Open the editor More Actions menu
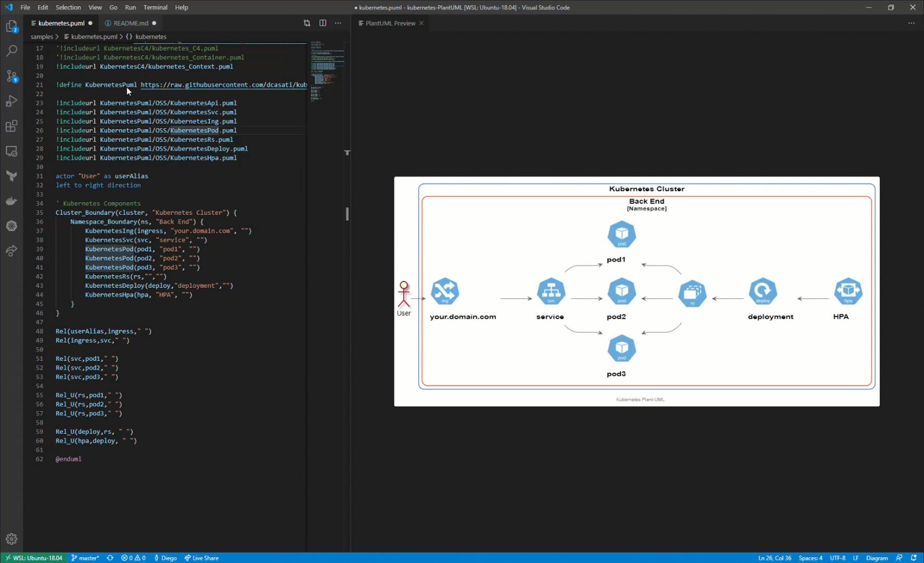Viewport: 924px width, 563px height. (338, 23)
